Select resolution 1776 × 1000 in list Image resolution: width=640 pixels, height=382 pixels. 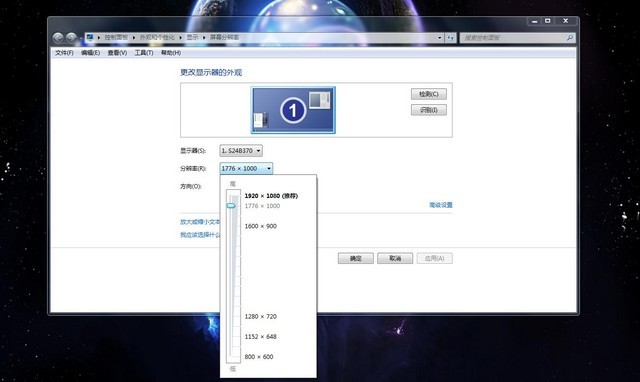[x=262, y=206]
